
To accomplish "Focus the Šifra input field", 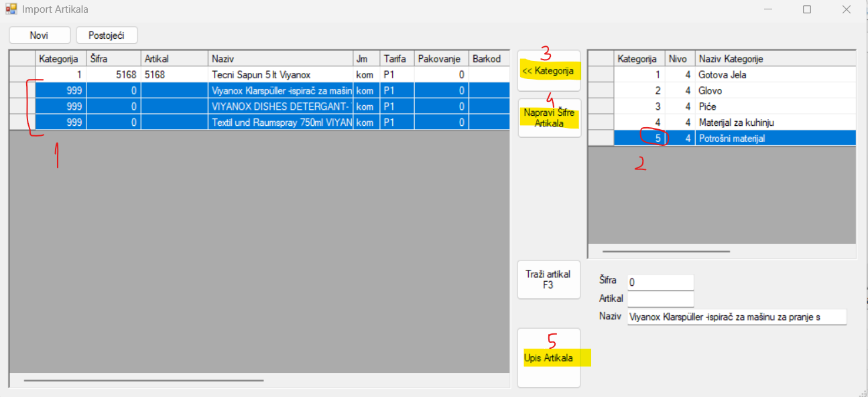I will pyautogui.click(x=660, y=283).
